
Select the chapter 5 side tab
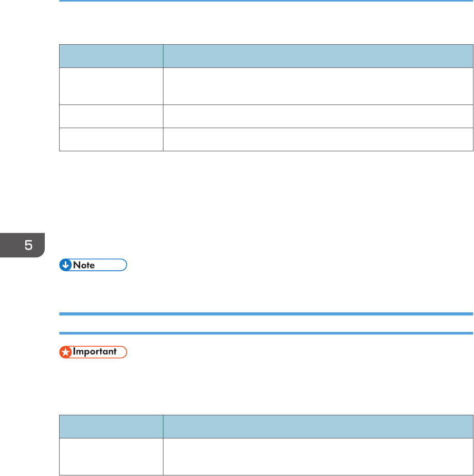[x=22, y=245]
